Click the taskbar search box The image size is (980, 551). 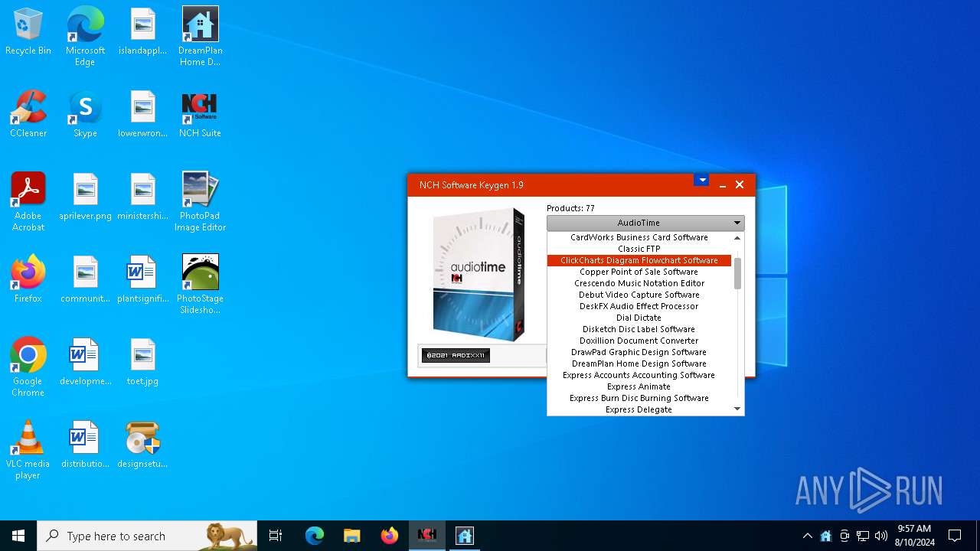tap(147, 536)
